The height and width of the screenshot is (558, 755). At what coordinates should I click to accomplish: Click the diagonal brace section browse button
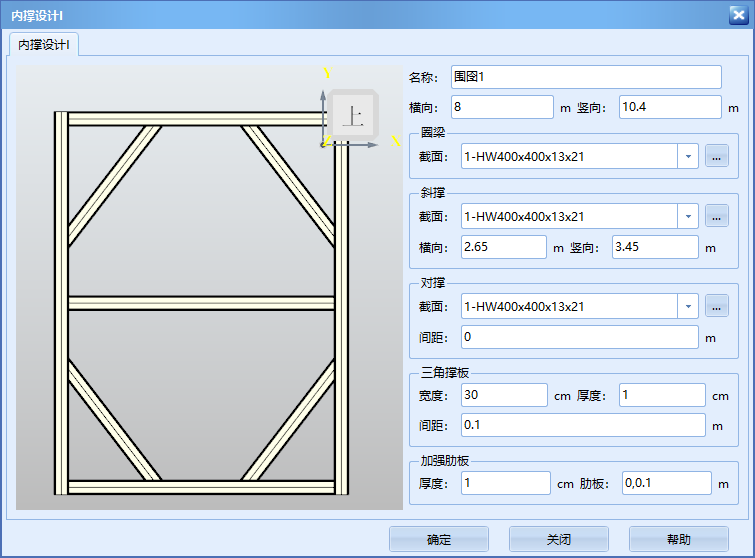716,216
